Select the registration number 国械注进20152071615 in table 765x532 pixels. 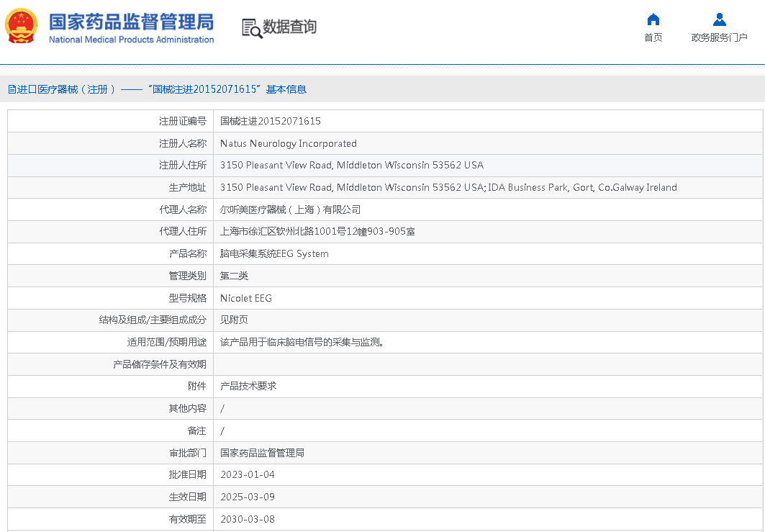[270, 121]
